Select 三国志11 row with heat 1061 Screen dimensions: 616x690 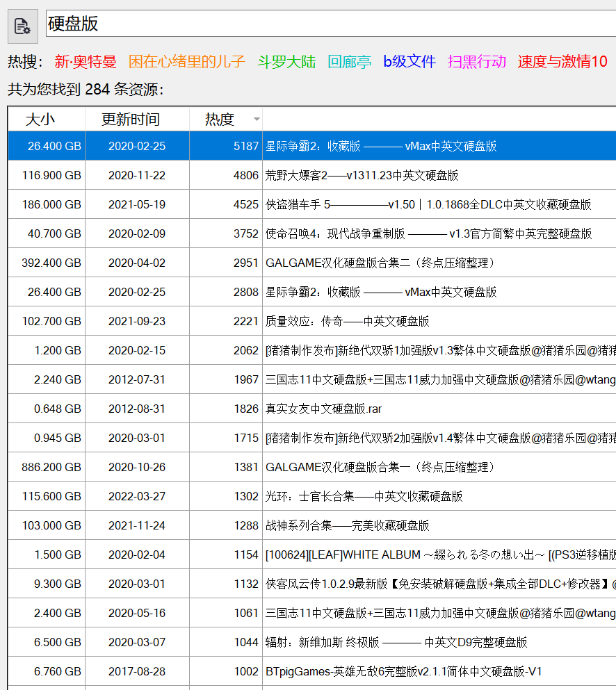pyautogui.click(x=311, y=613)
